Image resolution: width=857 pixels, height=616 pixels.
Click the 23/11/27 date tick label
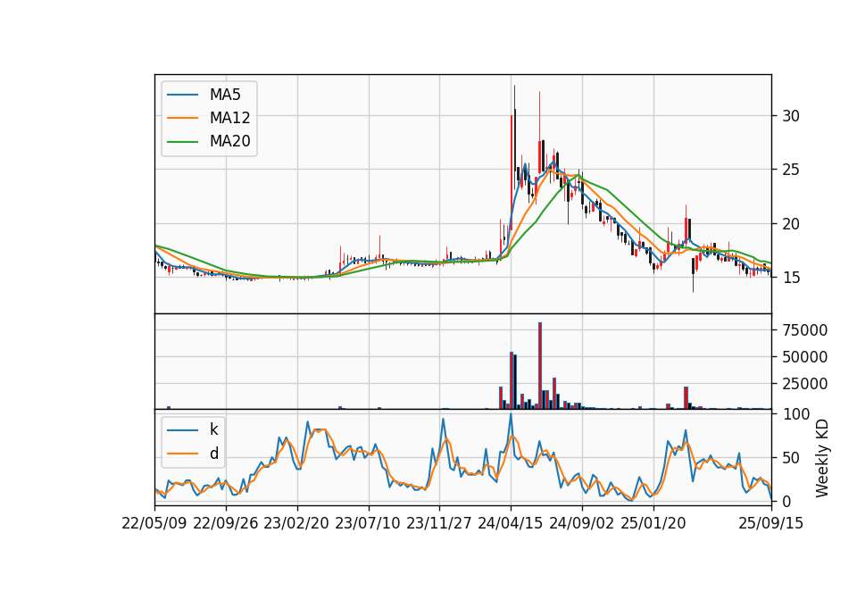click(x=439, y=523)
